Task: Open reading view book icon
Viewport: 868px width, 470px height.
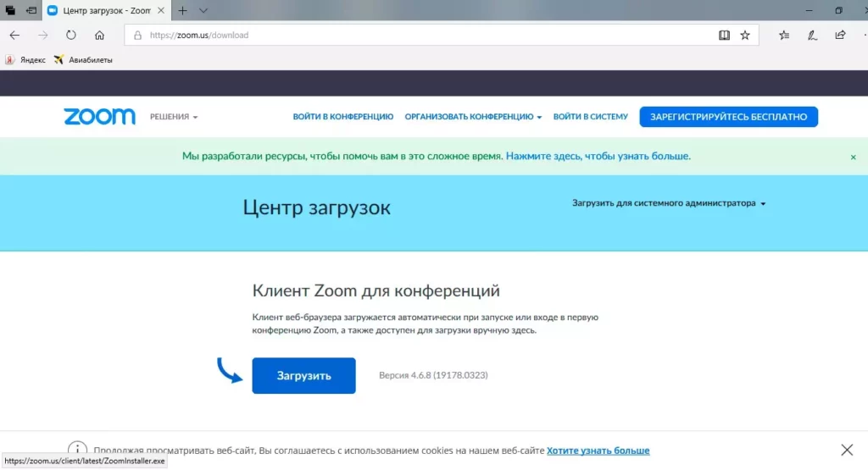Action: pos(724,35)
